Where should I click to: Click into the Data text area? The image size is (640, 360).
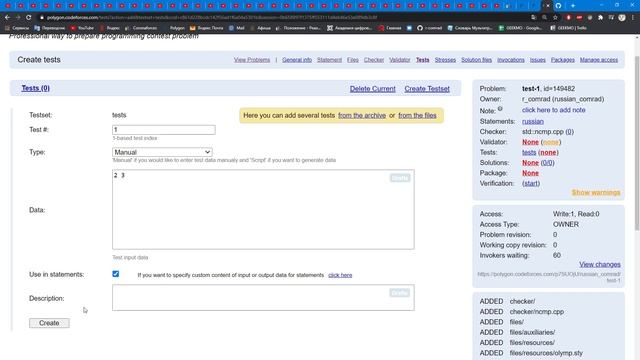pos(263,209)
